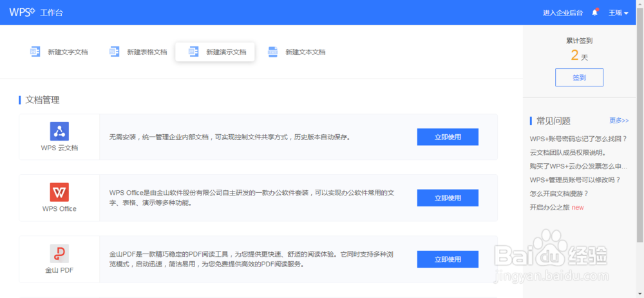The height and width of the screenshot is (298, 644).
Task: Expand the 王瑶 user account dropdown
Action: pyautogui.click(x=618, y=13)
